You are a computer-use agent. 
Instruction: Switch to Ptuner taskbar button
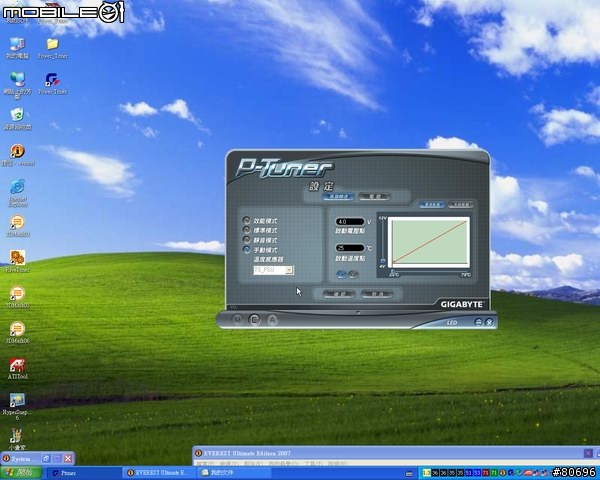[x=85, y=473]
